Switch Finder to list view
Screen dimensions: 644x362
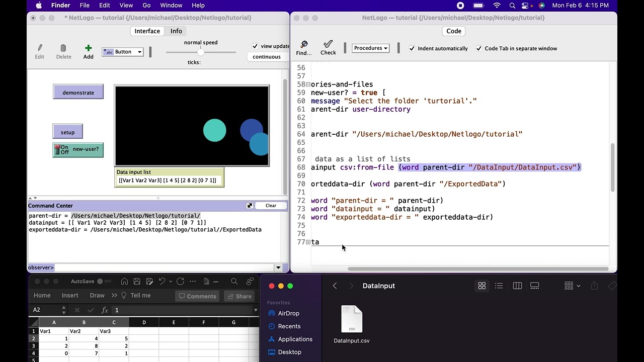(x=499, y=286)
